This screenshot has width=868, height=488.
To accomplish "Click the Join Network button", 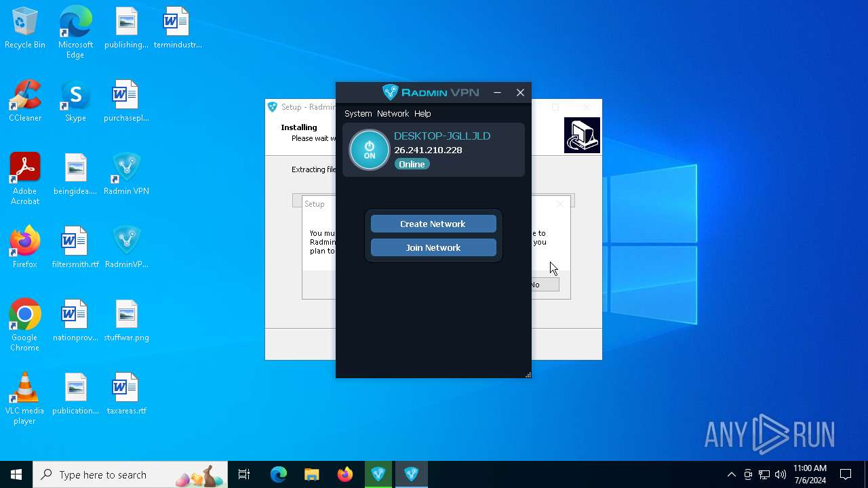I will click(x=433, y=247).
